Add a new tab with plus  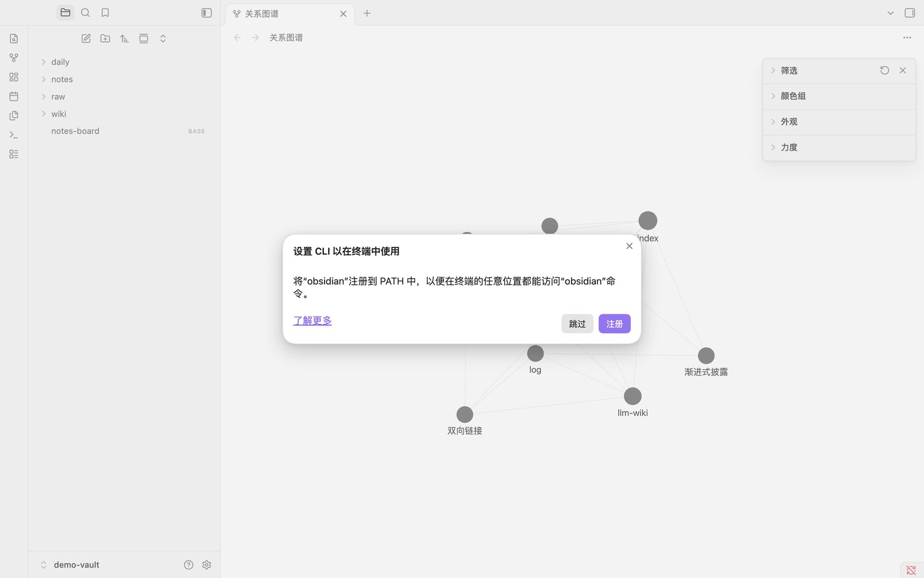(x=367, y=13)
